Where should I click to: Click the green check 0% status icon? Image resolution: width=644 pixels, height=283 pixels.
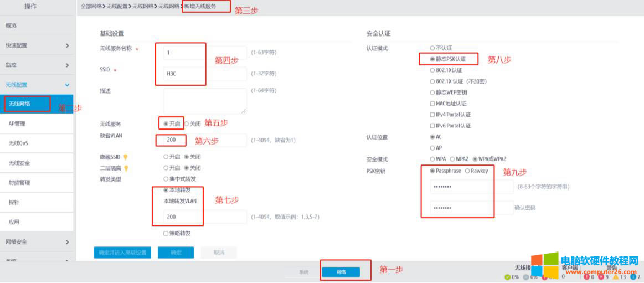coord(508,277)
